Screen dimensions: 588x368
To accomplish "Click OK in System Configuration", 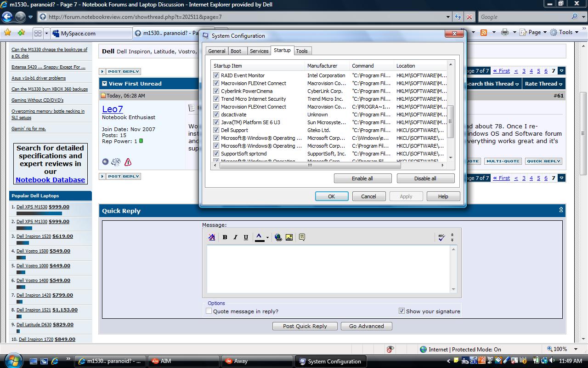I will (x=332, y=196).
